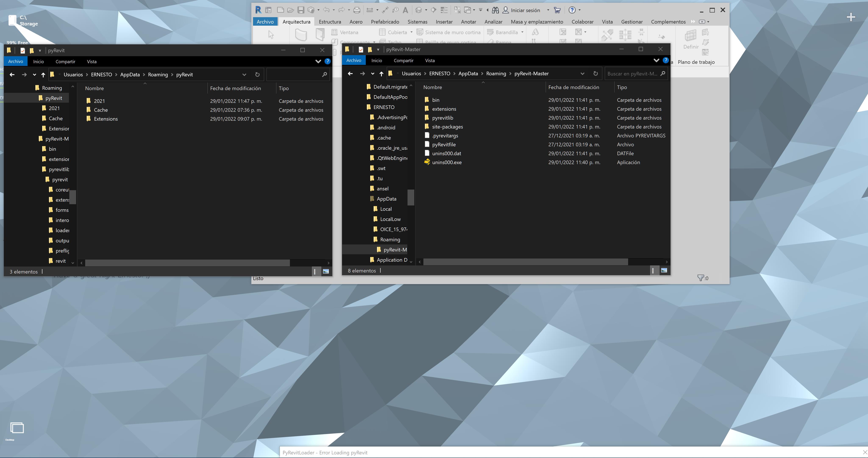The height and width of the screenshot is (458, 868).
Task: Open the default 3D view icon
Action: 419,10
